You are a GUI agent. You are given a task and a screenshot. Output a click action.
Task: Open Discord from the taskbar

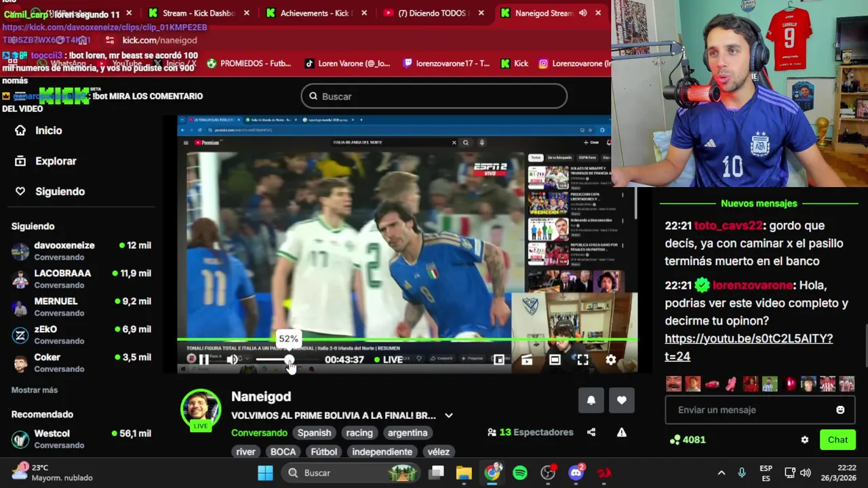576,473
